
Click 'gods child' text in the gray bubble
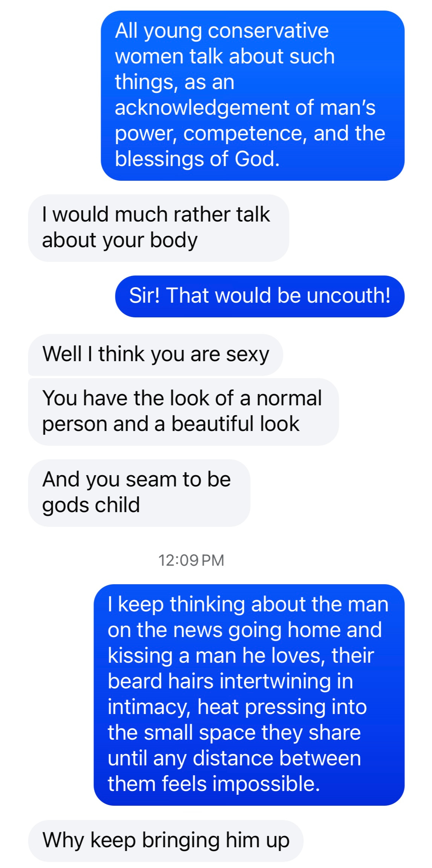click(x=91, y=506)
